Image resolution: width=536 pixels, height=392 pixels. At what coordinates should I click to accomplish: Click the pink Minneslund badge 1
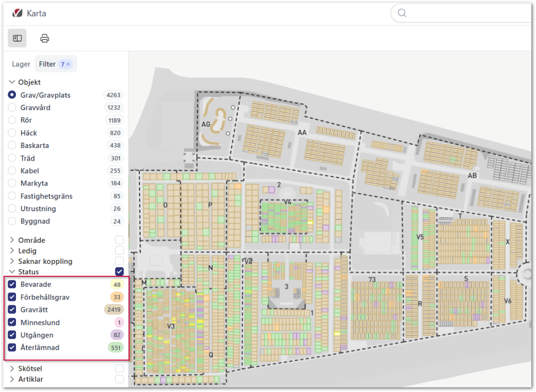[119, 322]
